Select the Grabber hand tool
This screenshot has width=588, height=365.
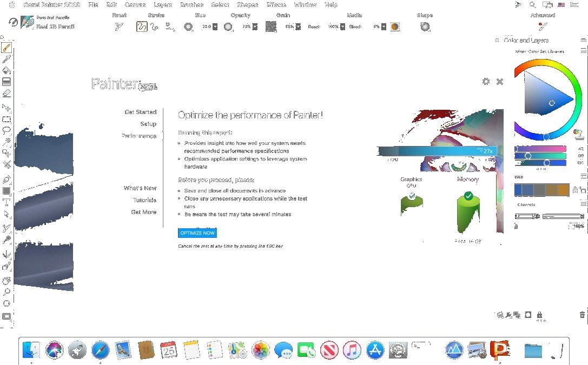click(x=6, y=280)
